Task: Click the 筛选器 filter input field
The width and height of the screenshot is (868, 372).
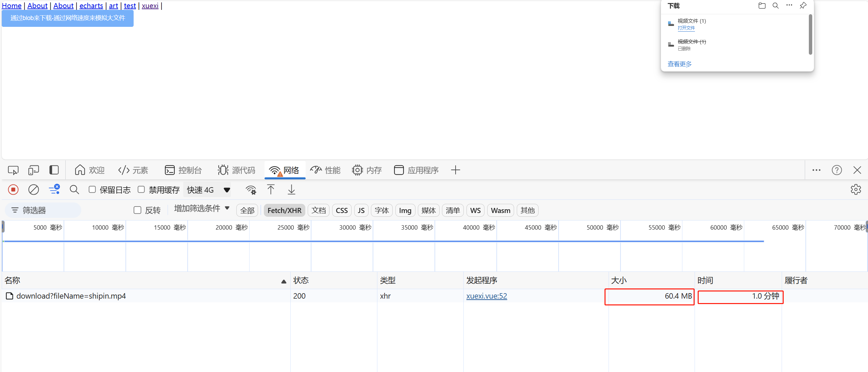Action: point(48,210)
